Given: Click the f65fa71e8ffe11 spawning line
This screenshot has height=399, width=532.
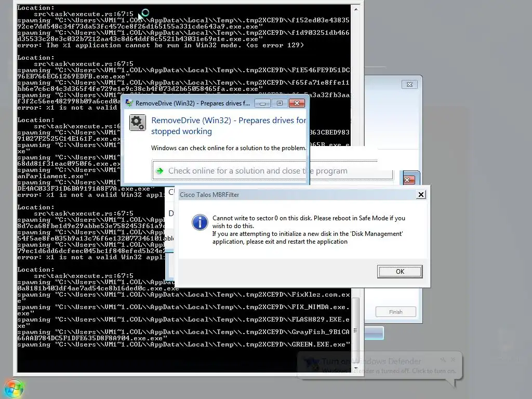Looking at the screenshot, I should click(183, 86).
